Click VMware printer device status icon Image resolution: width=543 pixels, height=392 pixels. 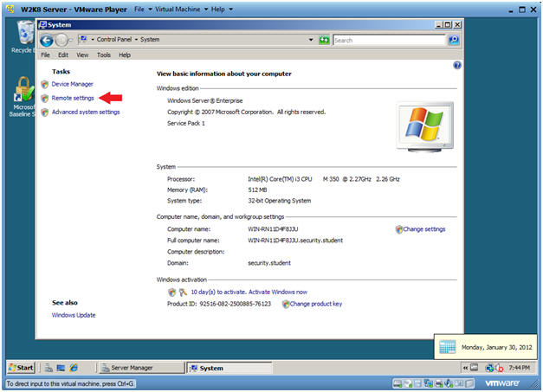pyautogui.click(x=438, y=383)
